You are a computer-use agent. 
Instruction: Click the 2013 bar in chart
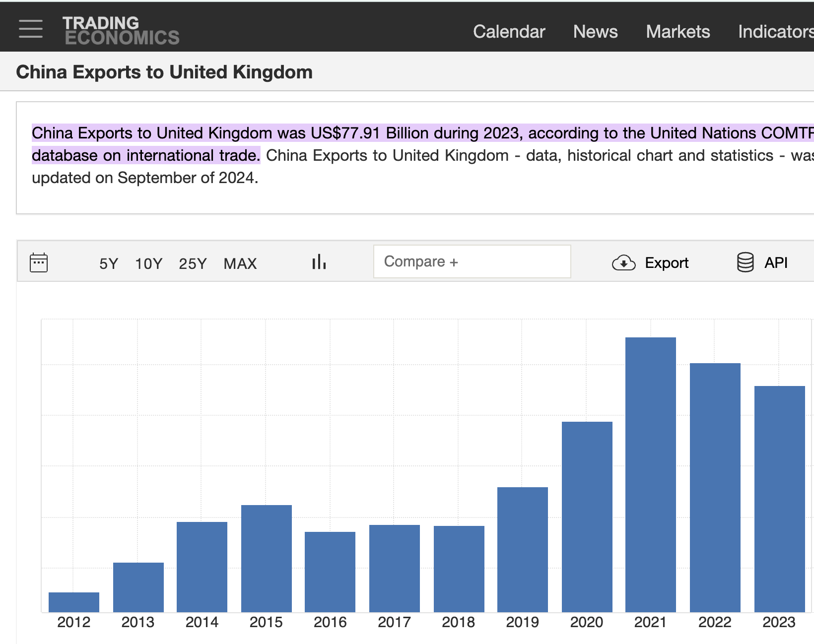[138, 587]
